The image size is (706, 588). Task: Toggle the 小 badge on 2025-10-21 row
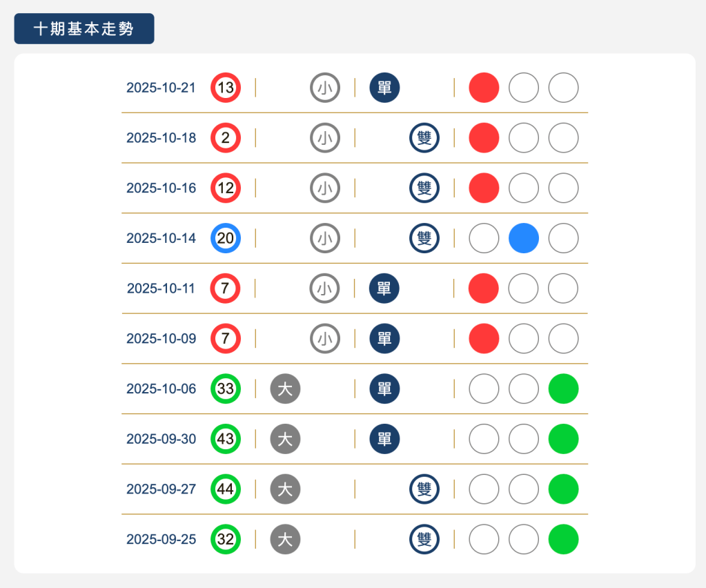pos(325,88)
